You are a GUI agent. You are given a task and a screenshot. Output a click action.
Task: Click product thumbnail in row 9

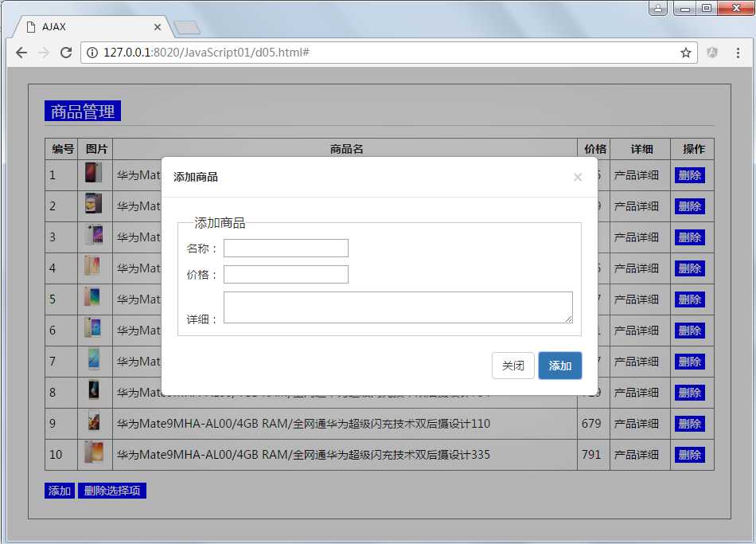(93, 421)
